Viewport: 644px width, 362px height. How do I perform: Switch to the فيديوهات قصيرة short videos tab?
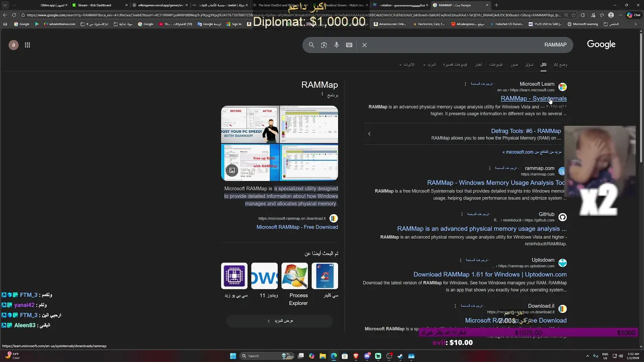coord(455,64)
